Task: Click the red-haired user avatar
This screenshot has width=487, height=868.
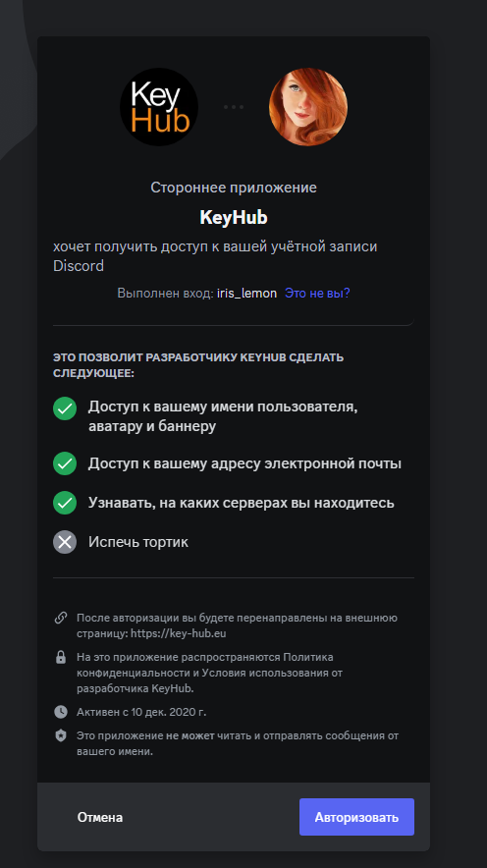Action: (x=308, y=107)
